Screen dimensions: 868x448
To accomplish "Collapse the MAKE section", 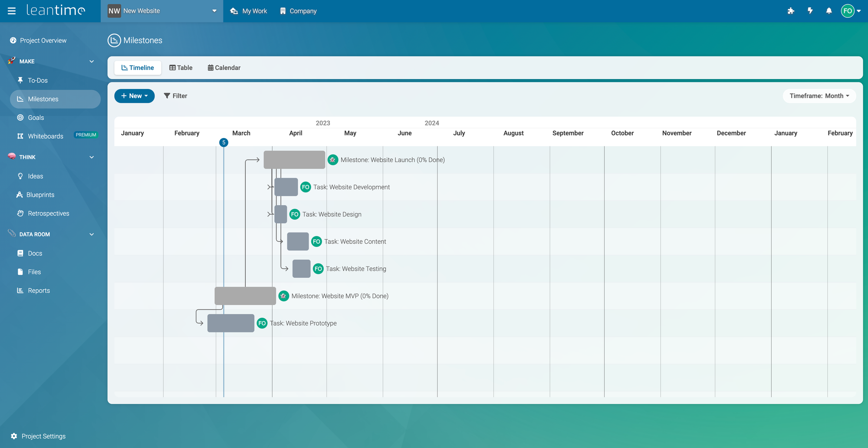I will tap(91, 61).
